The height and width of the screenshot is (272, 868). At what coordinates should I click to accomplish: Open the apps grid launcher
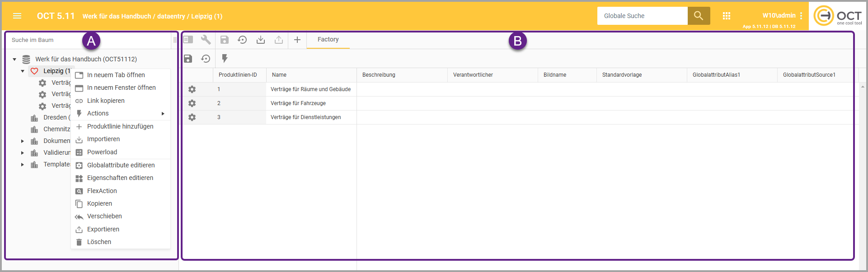(727, 16)
